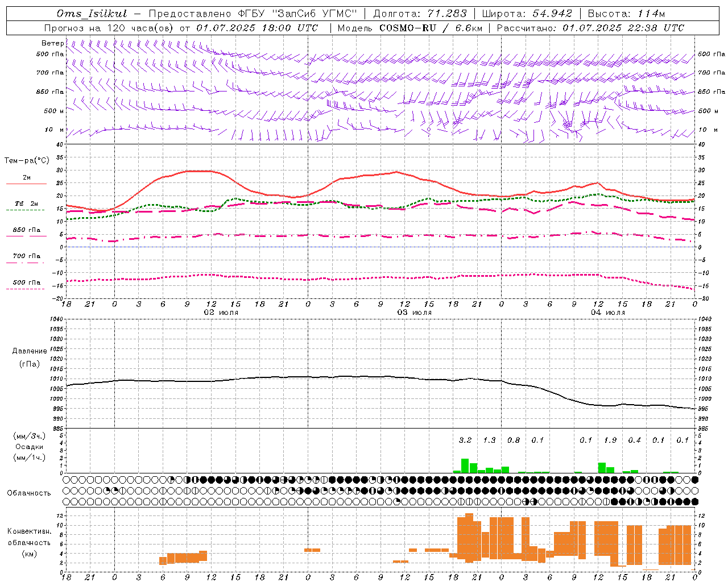
Task: Click the Широта: 54.942 value
Action: (527, 14)
